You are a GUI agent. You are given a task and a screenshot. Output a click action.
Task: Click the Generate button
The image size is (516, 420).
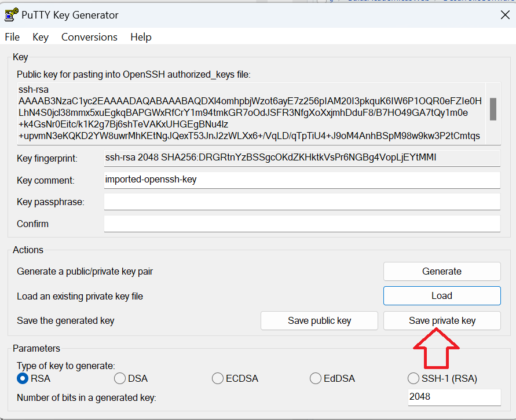click(442, 272)
